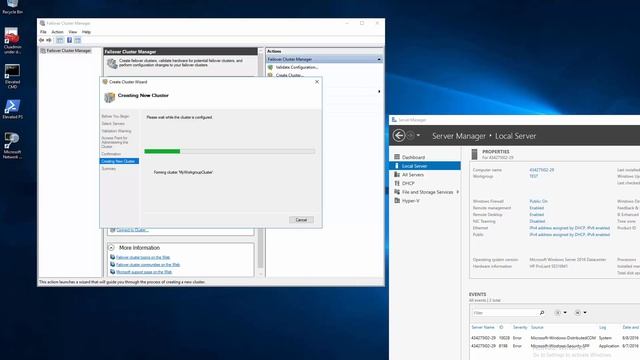Open the navigation history dropdown in Server Manager
Image resolution: width=640 pixels, height=360 pixels.
pyautogui.click(x=418, y=135)
